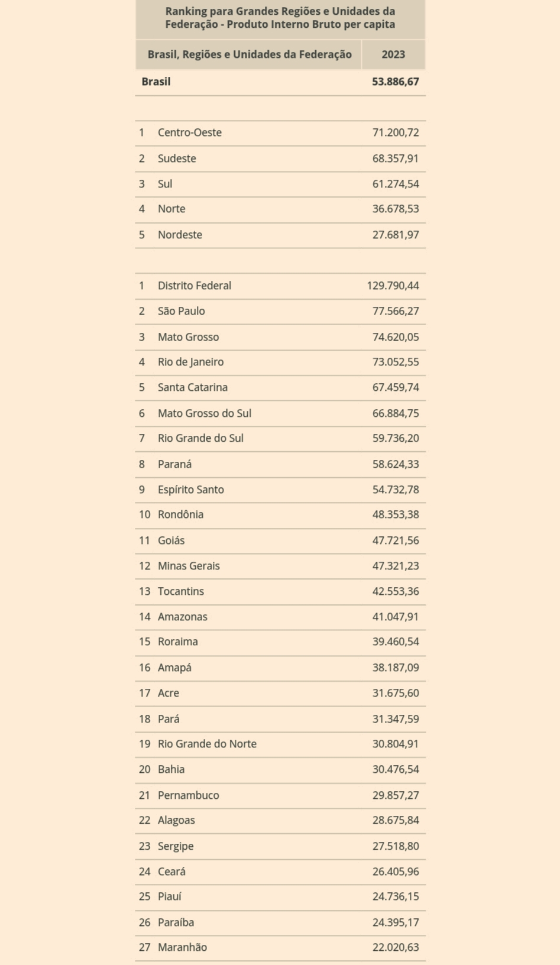This screenshot has width=560, height=965.
Task: Click the Rio de Janeiro value 73.052,55
Action: [395, 362]
